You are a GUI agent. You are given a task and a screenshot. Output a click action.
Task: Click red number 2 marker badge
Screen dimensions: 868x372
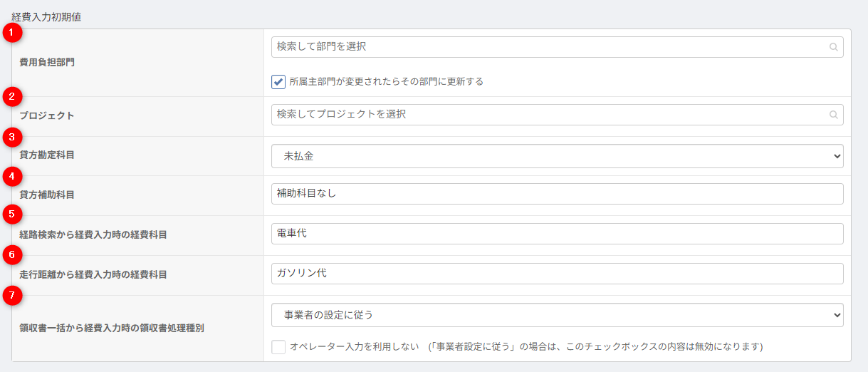[12, 96]
